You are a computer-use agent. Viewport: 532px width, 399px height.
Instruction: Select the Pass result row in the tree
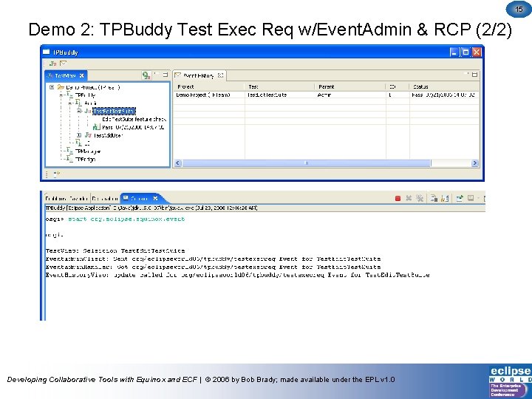point(133,127)
